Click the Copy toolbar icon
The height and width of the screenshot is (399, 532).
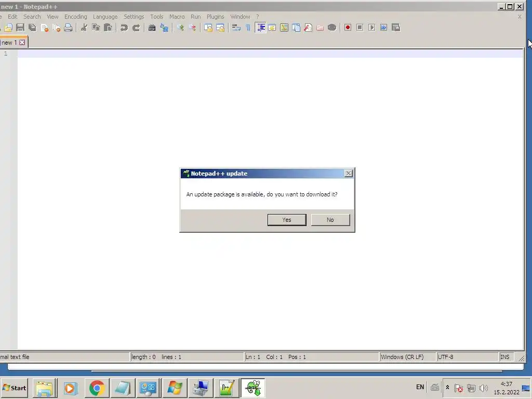click(x=96, y=28)
